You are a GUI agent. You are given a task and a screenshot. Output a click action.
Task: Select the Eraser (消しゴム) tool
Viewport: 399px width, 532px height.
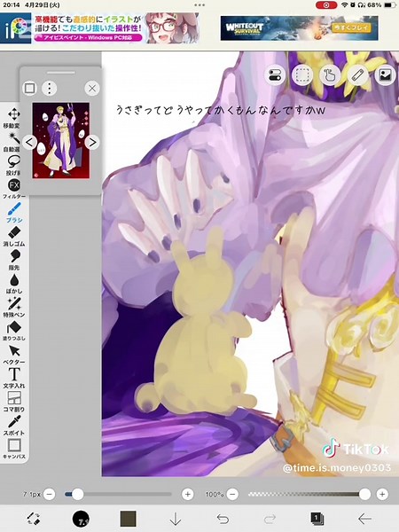13,236
